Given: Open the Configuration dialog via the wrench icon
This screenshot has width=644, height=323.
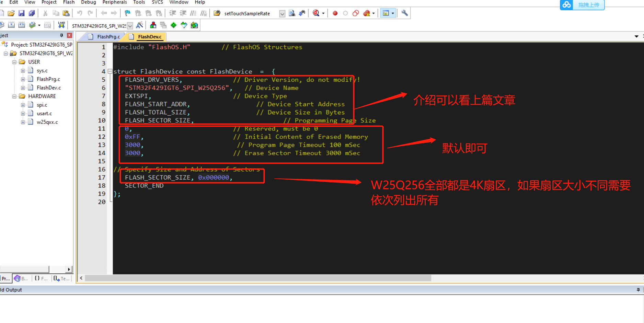Looking at the screenshot, I should coord(404,13).
